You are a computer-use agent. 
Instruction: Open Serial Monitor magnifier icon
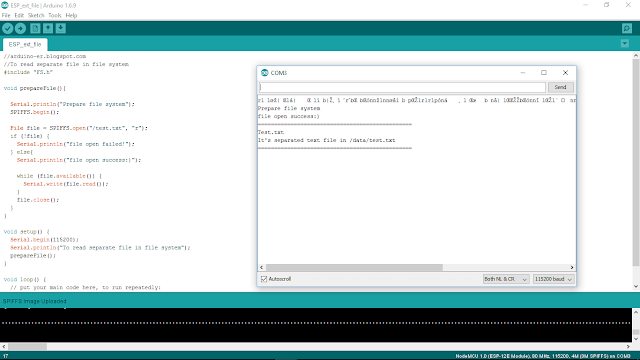tap(627, 28)
